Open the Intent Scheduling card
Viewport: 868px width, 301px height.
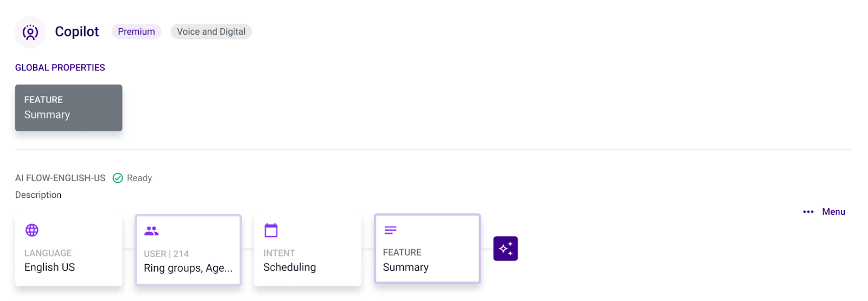pos(308,249)
